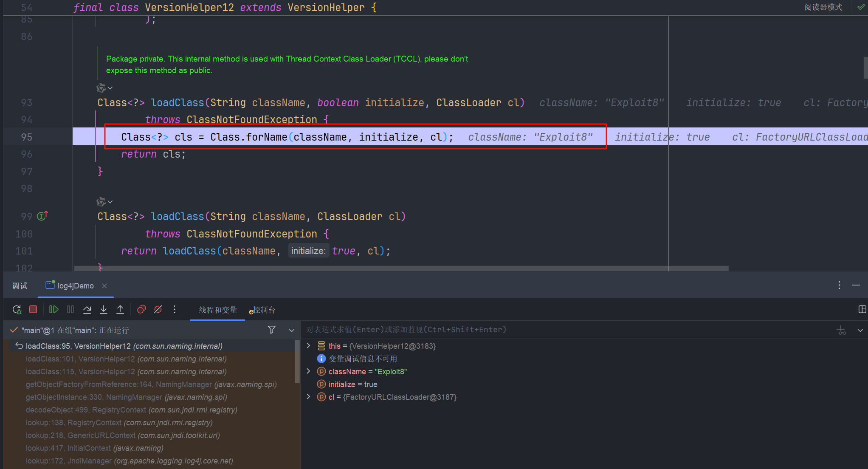Viewport: 868px width, 469px height.
Task: Click the drop frame arrow on loadClass:95
Action: 19,346
